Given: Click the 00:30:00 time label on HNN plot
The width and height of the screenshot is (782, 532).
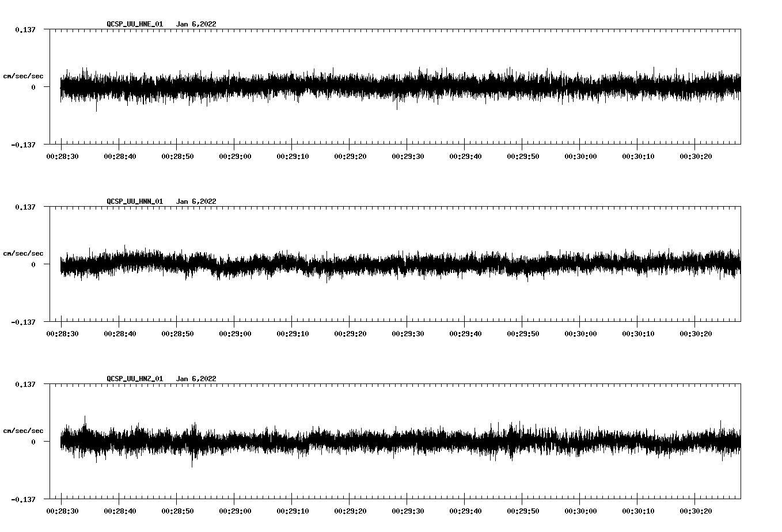Looking at the screenshot, I should pos(580,334).
